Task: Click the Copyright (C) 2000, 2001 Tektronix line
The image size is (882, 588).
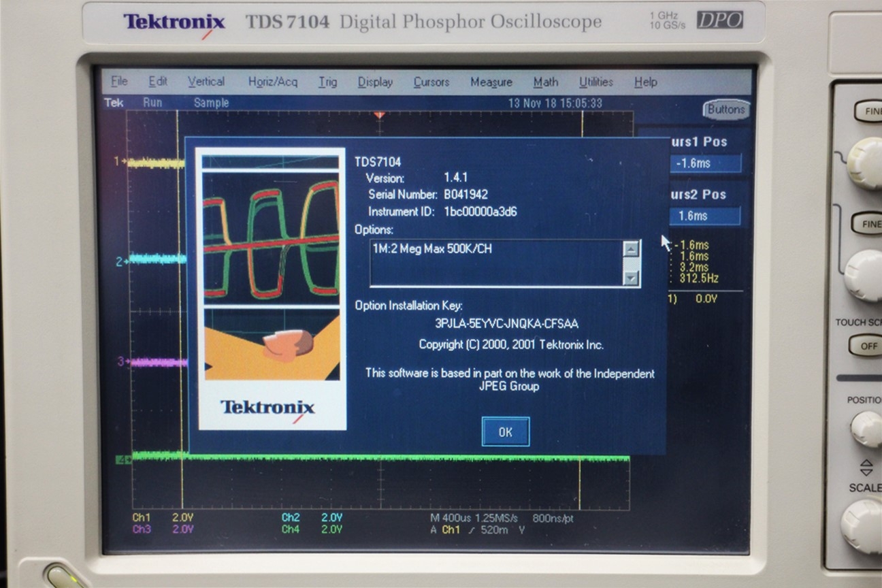Action: coord(511,345)
